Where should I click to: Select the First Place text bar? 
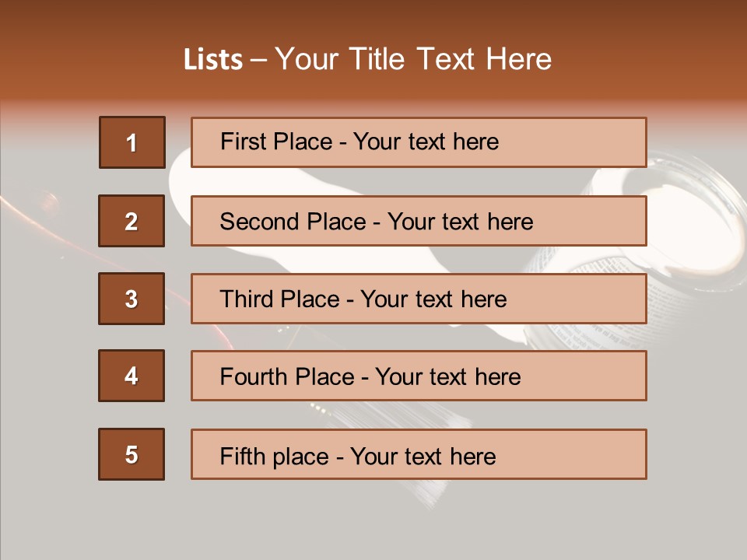pos(419,142)
